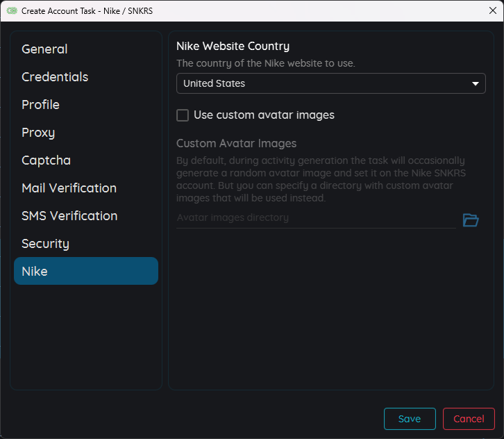Image resolution: width=504 pixels, height=439 pixels.
Task: Enable the Use custom avatar images checkbox
Action: (x=183, y=115)
